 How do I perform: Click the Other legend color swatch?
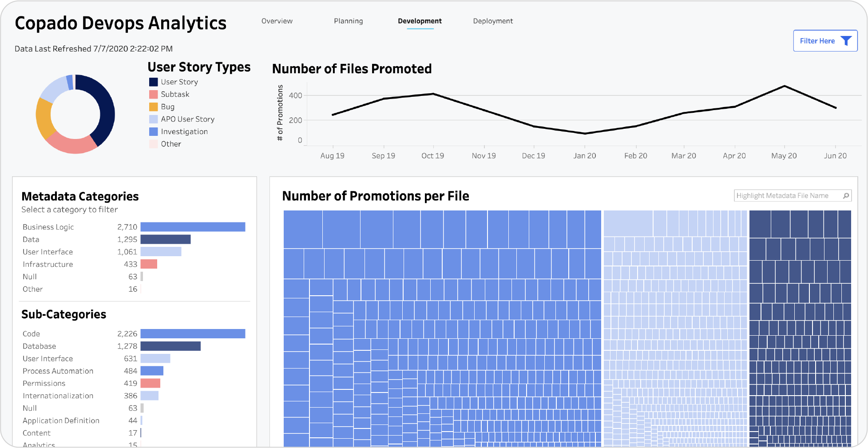tap(154, 144)
